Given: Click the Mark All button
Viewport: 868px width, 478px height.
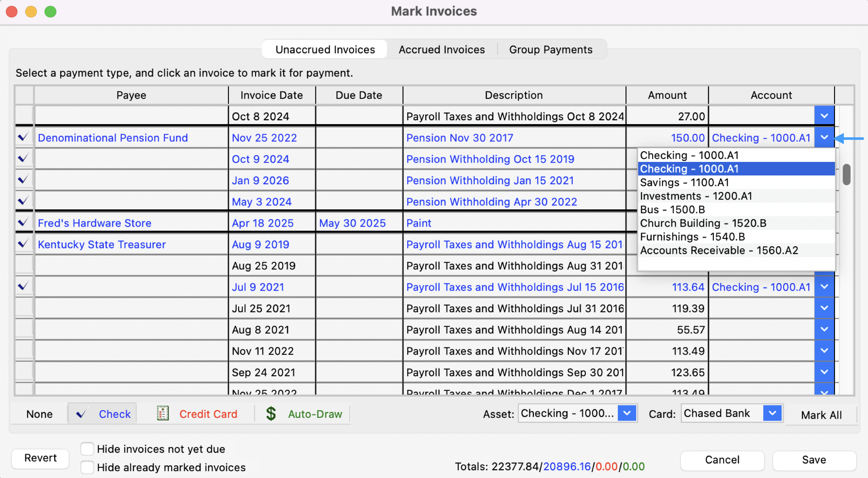Looking at the screenshot, I should pyautogui.click(x=821, y=415).
